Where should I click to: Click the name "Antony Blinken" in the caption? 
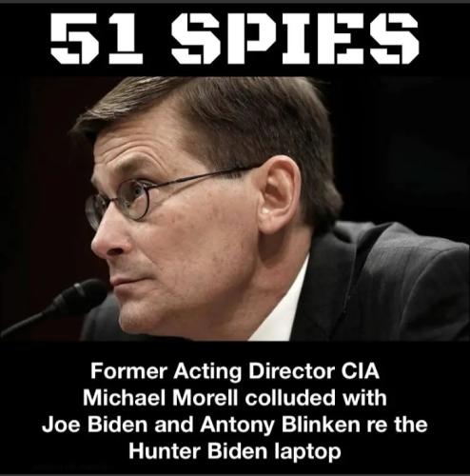(280, 425)
